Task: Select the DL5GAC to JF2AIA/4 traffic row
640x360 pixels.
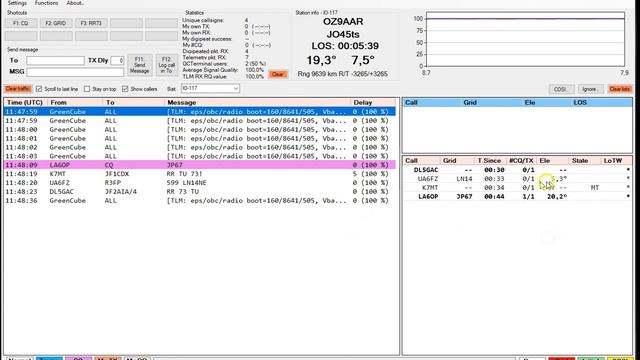Action: point(200,192)
